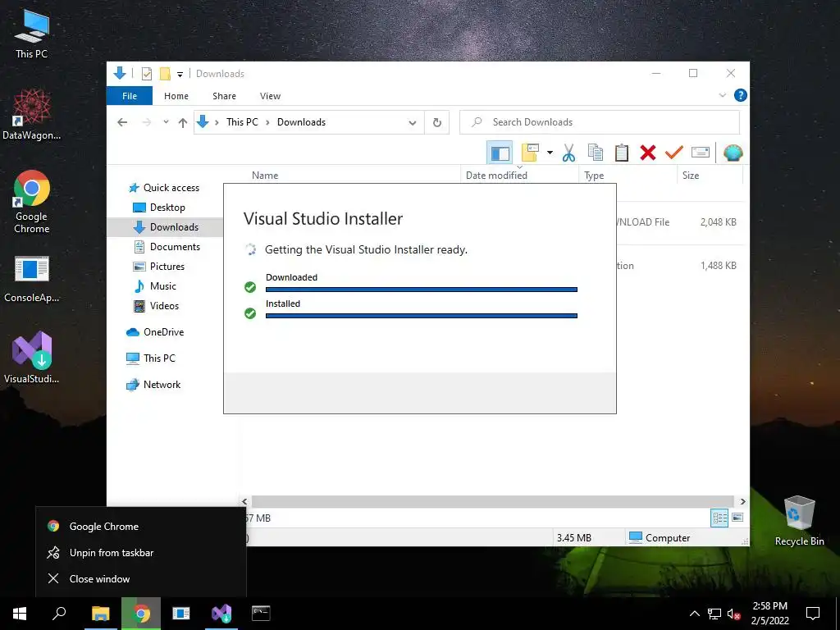Click the muted volume tray icon
The image size is (840, 630).
pos(733,614)
